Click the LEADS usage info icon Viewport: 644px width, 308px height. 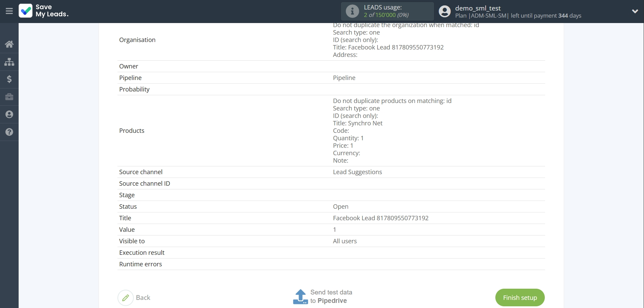coord(352,11)
